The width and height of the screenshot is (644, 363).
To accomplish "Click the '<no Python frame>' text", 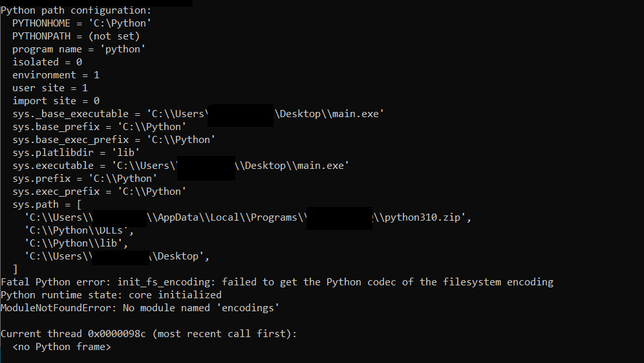I will tap(61, 347).
